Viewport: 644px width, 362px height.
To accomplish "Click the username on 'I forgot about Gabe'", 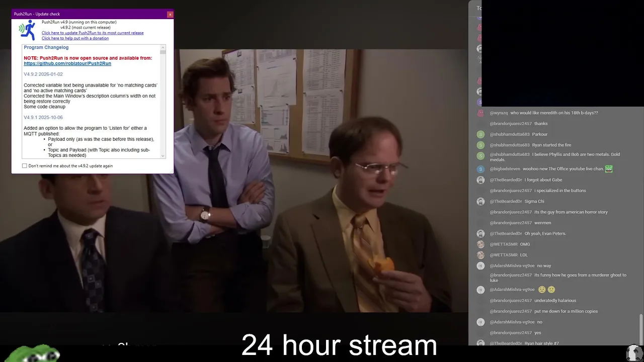I will click(x=506, y=180).
